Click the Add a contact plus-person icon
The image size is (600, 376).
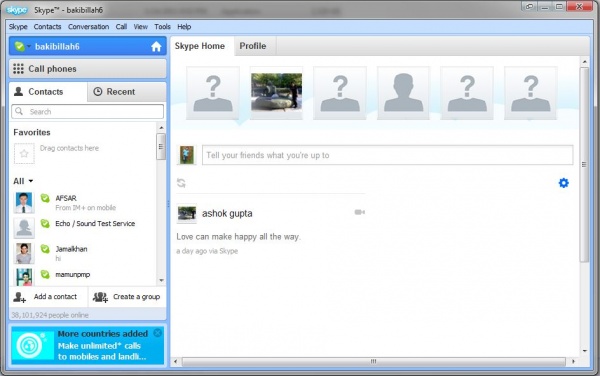pos(19,297)
